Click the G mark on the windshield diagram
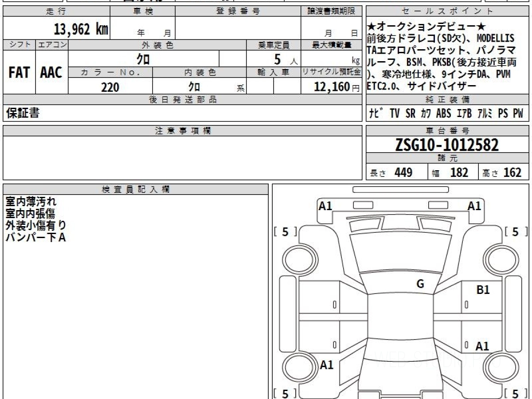Screen dimensions: 532x399 pos(420,284)
